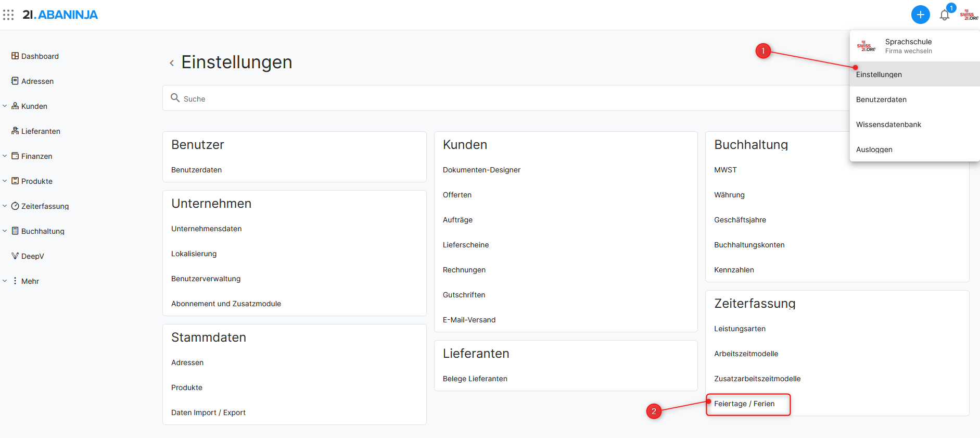Select Einstellungen in the user menu
This screenshot has height=438, width=980.
pos(879,74)
